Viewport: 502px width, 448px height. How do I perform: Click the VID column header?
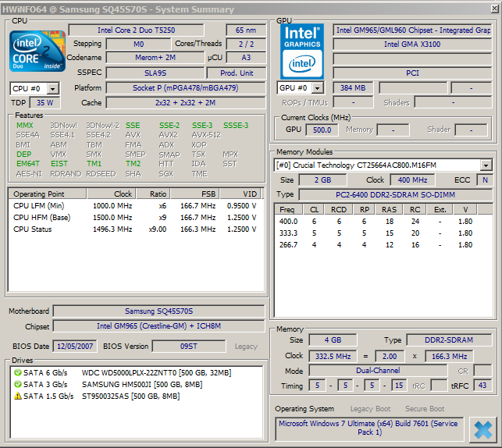240,194
